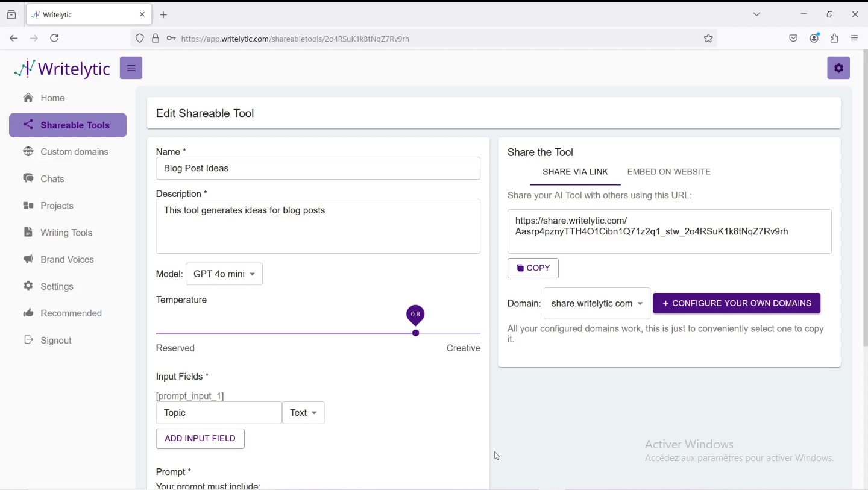Go to Custom domains in sidebar
This screenshot has height=490, width=868.
67,152
